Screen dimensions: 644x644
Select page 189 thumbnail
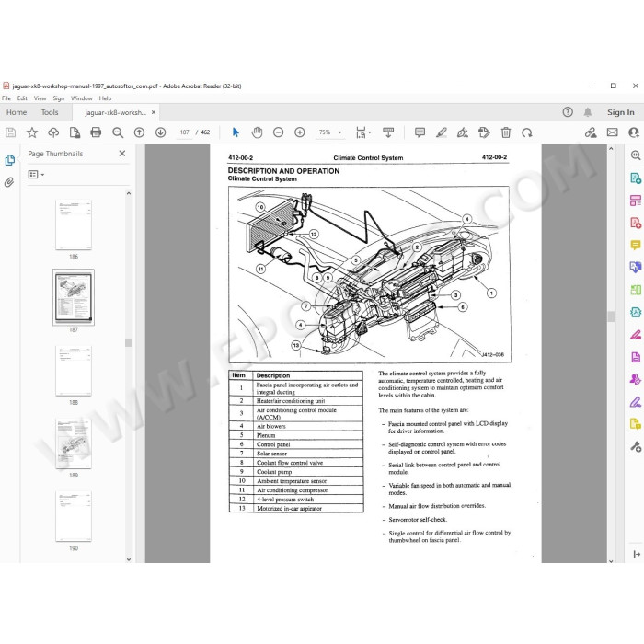point(74,443)
